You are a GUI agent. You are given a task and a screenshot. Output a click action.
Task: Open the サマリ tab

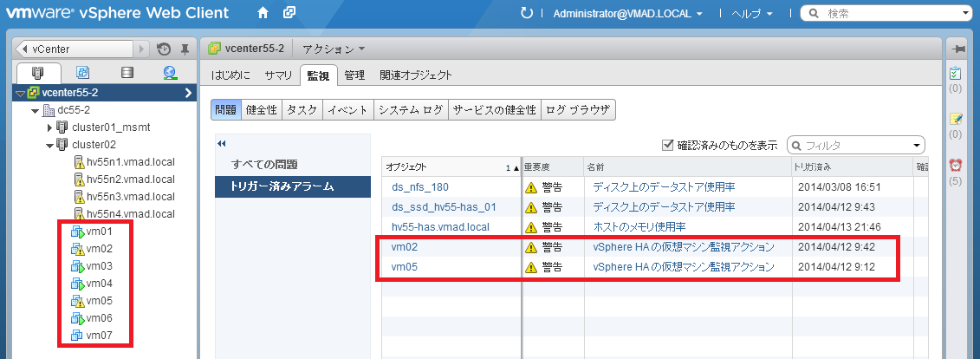click(278, 75)
